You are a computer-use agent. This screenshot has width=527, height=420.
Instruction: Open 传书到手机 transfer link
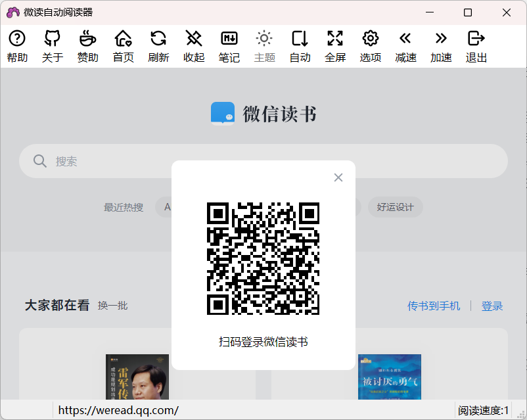433,305
